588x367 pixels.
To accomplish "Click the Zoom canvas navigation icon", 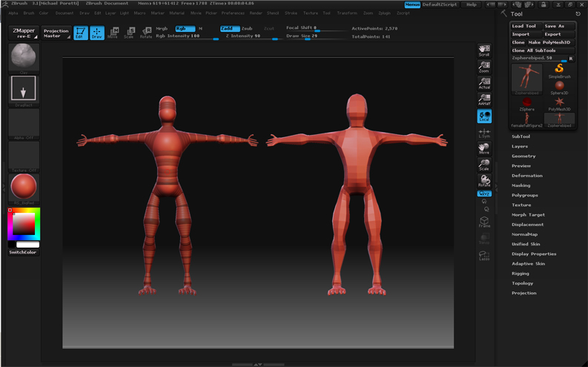I will point(484,67).
